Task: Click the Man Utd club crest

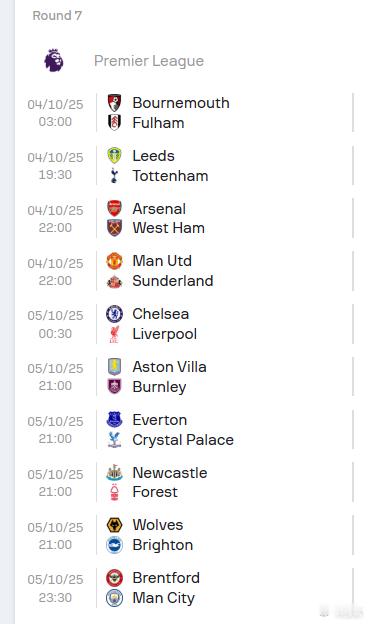Action: pos(115,261)
